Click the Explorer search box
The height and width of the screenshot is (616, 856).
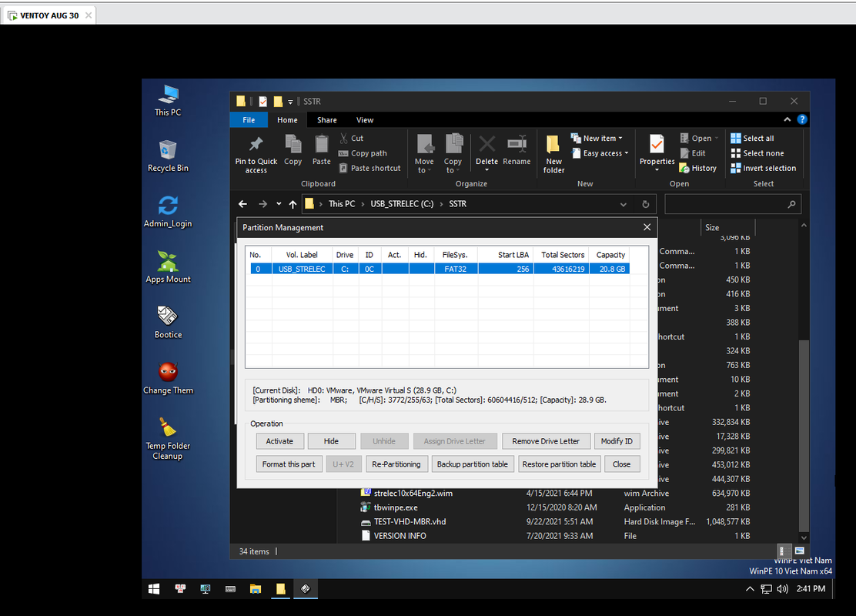point(733,204)
